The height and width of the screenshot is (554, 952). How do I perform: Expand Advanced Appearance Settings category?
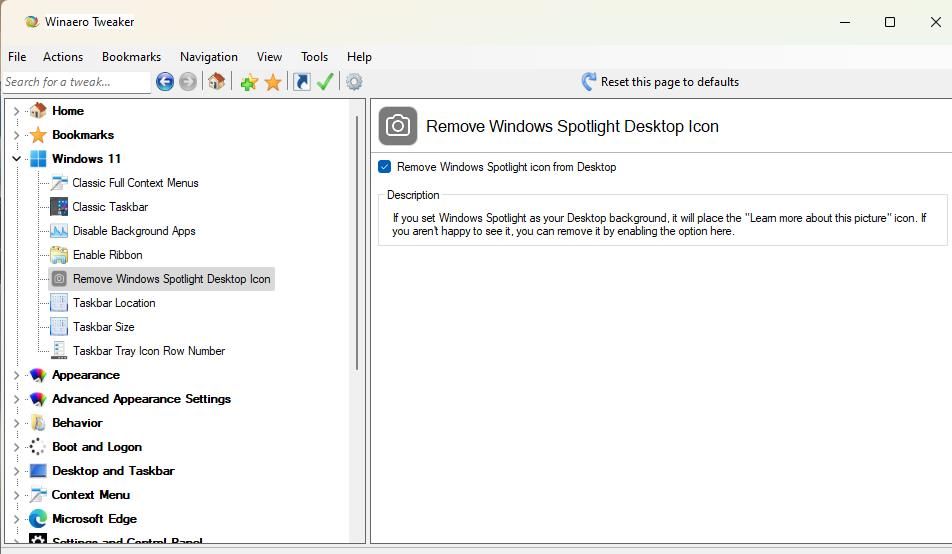click(x=16, y=399)
